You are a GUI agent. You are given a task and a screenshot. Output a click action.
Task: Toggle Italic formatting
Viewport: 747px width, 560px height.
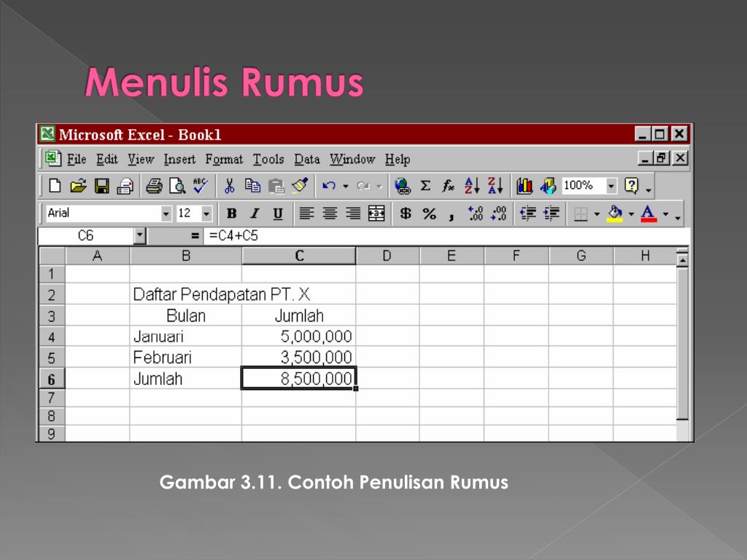(255, 214)
